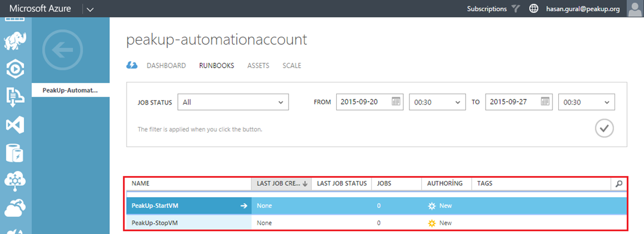Expand the JOB STATUS dropdown
The height and width of the screenshot is (234, 644).
(x=233, y=102)
